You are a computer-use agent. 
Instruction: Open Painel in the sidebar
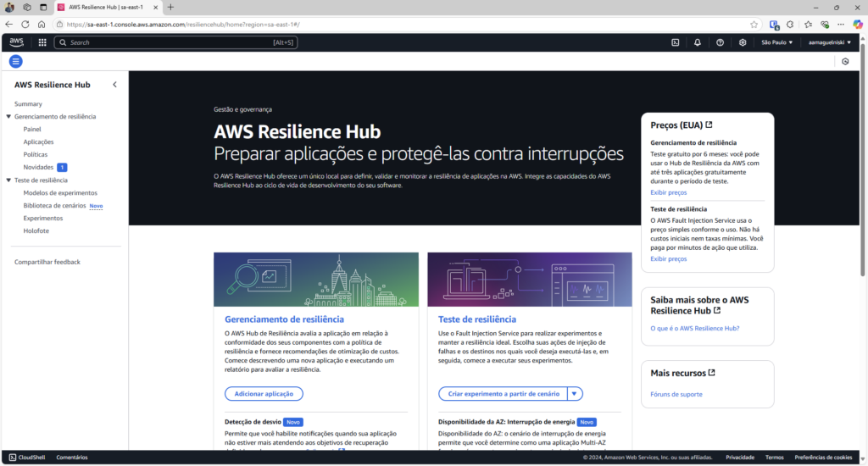coord(32,129)
